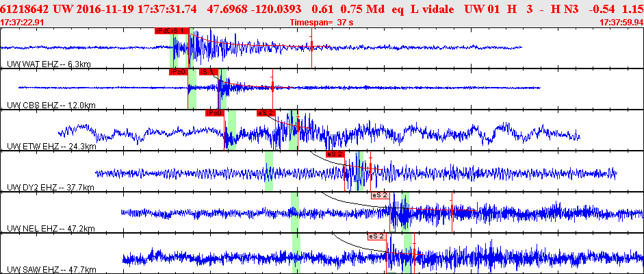644x274 pixels.
Task: Select the iS 1 pick flag on CBS
Action: [x=208, y=72]
